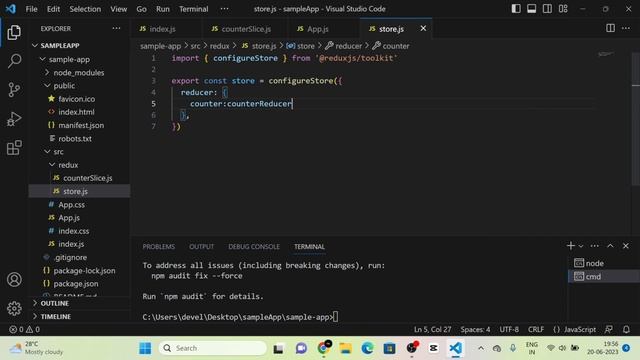Screen dimensions: 640x360
Task: Split the editor to the right
Action: point(610,28)
